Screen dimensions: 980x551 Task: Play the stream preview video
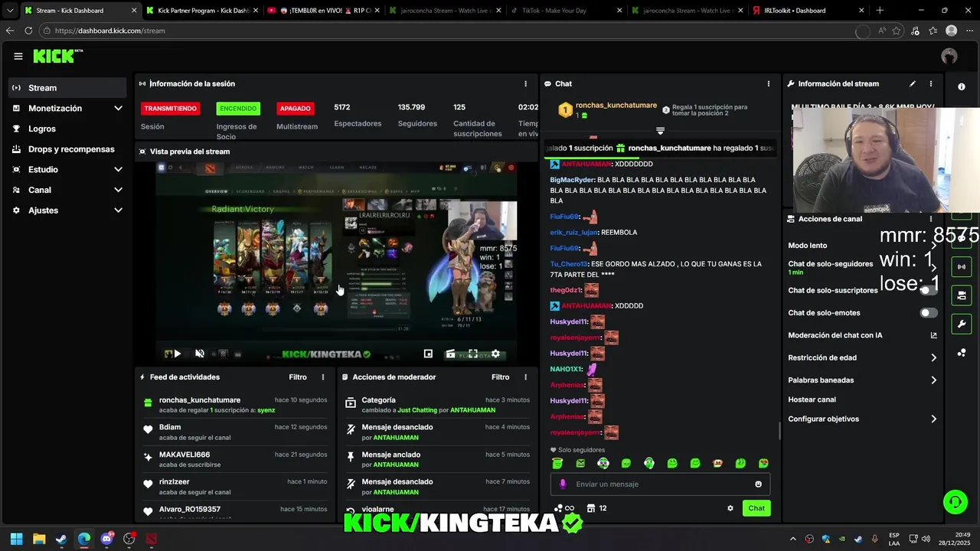click(x=177, y=354)
